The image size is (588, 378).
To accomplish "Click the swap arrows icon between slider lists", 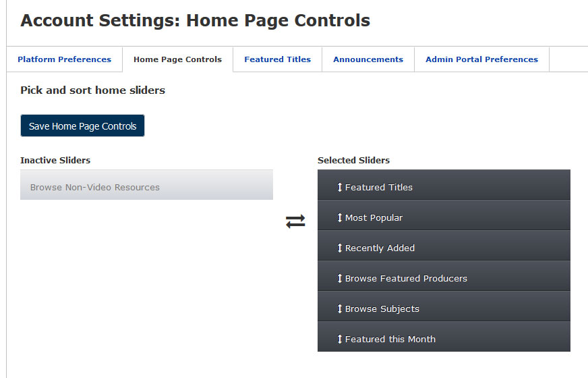I will point(295,221).
